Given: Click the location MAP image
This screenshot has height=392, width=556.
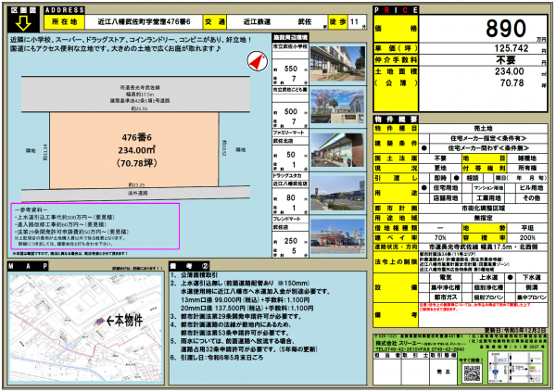Looking at the screenshot, I should click(x=85, y=328).
